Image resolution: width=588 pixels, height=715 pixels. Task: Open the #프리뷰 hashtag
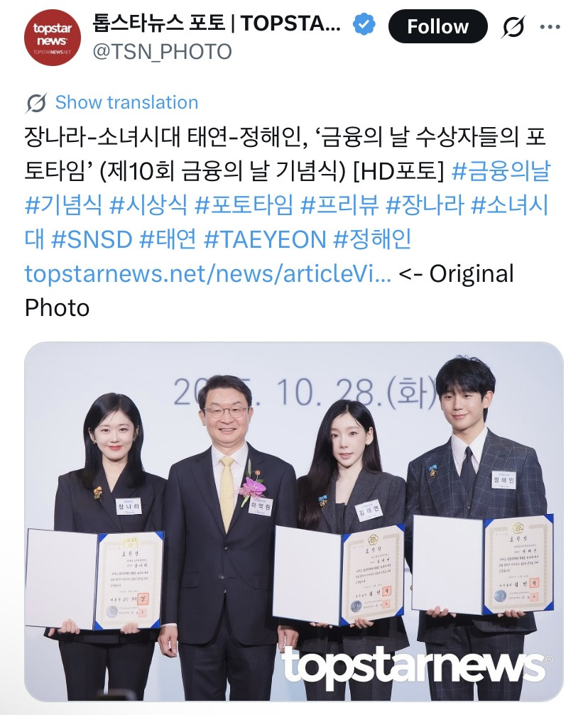coord(339,205)
